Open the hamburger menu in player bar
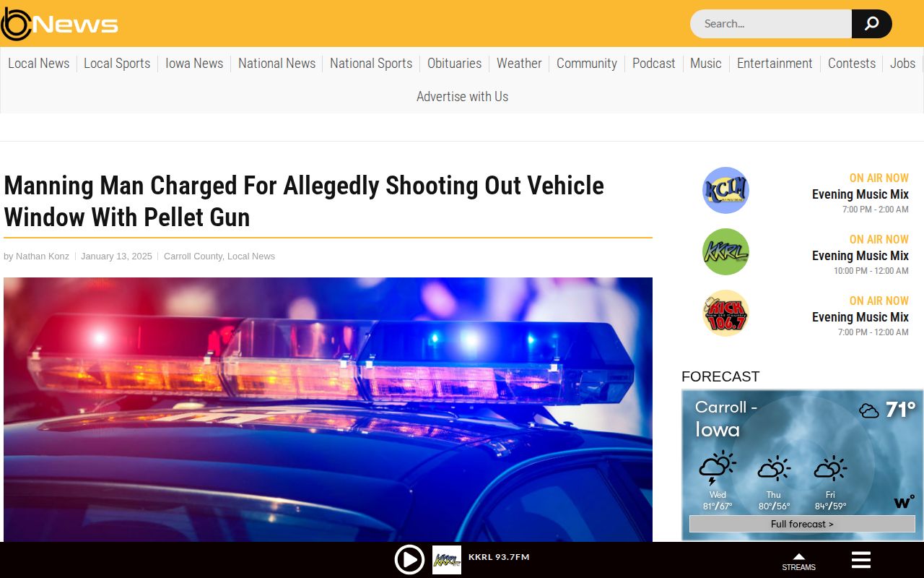 point(861,560)
